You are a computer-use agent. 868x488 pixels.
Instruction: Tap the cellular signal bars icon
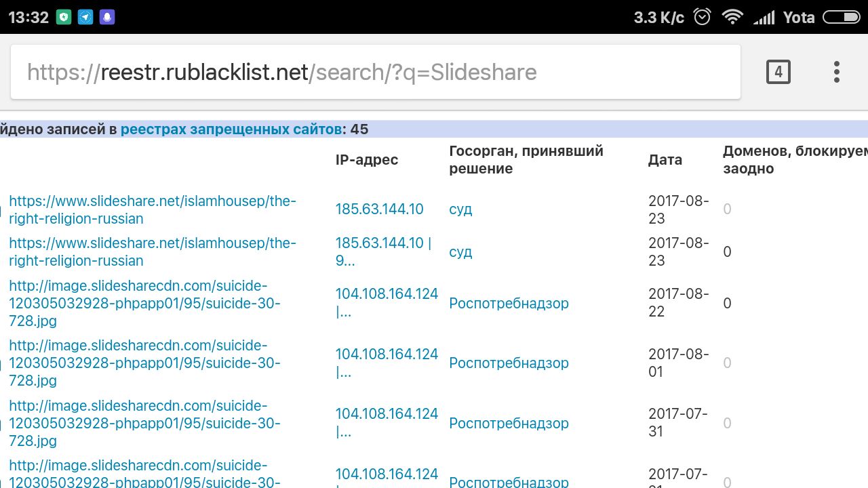pos(764,17)
